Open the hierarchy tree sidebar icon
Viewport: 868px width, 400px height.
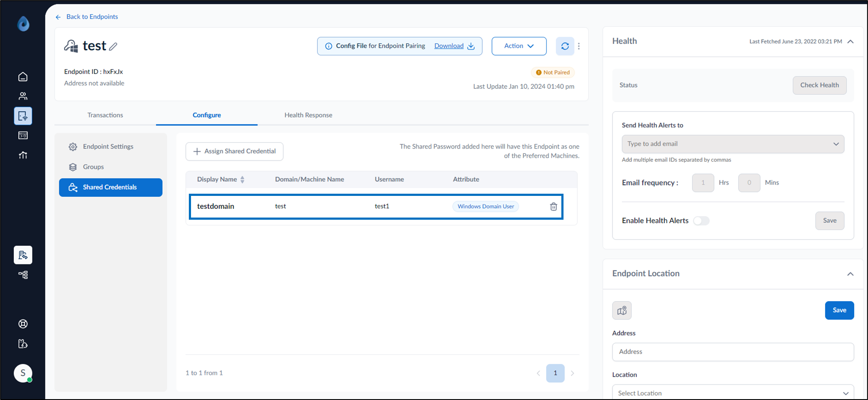23,275
